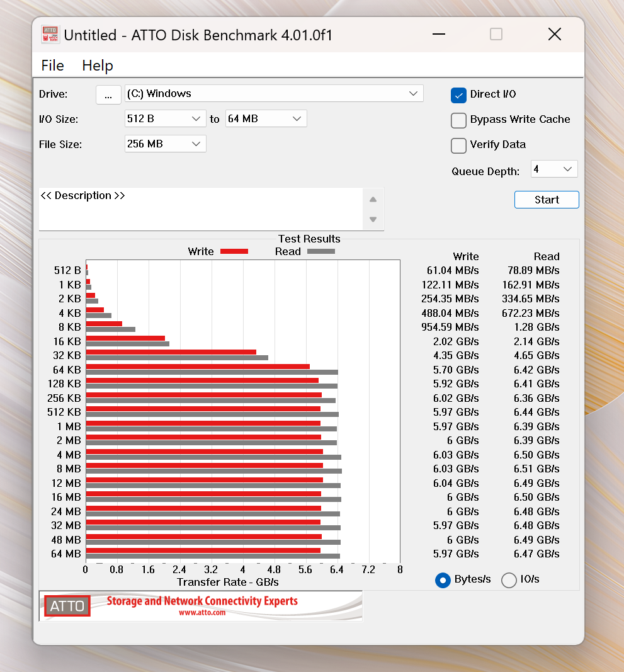The height and width of the screenshot is (672, 624).
Task: Click the Start button
Action: click(547, 200)
